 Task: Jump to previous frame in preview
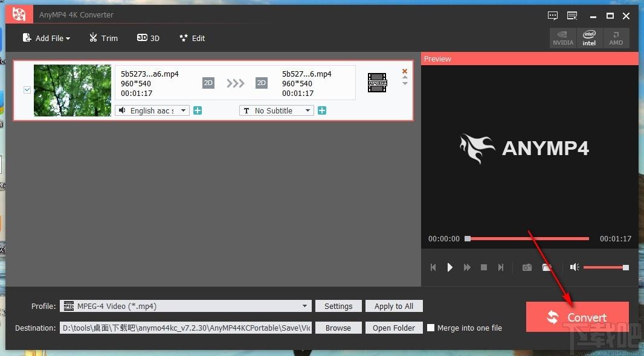click(x=433, y=267)
